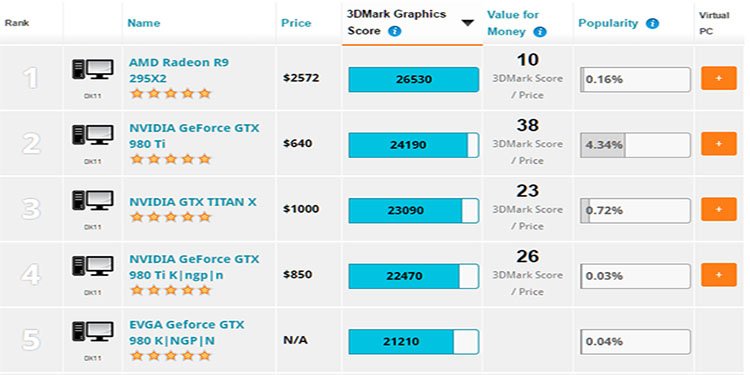This screenshot has width=750, height=375.
Task: Click the 26530 score bar
Action: tap(413, 79)
